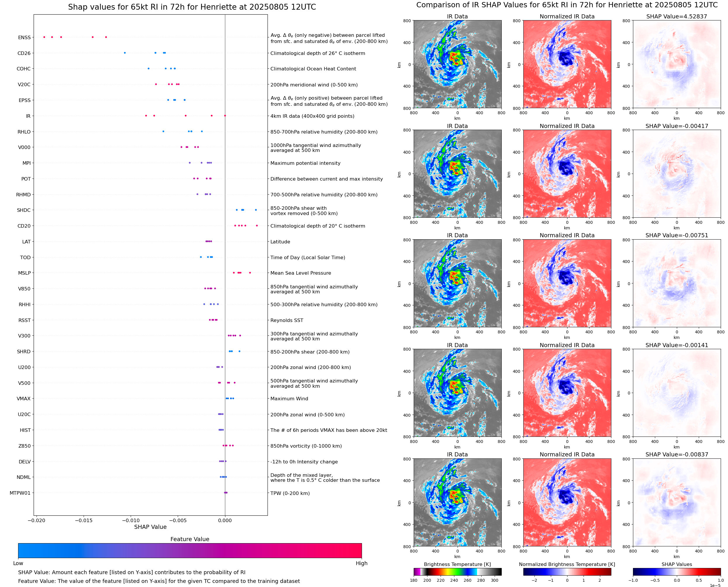The image size is (728, 587).
Task: Click the Brightness Temperature colorbar
Action: click(x=457, y=572)
